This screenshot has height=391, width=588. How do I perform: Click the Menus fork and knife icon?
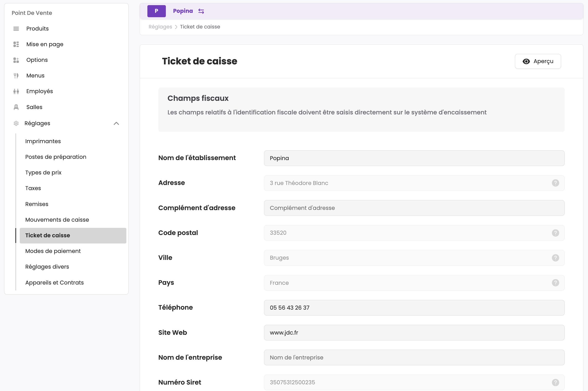point(16,76)
